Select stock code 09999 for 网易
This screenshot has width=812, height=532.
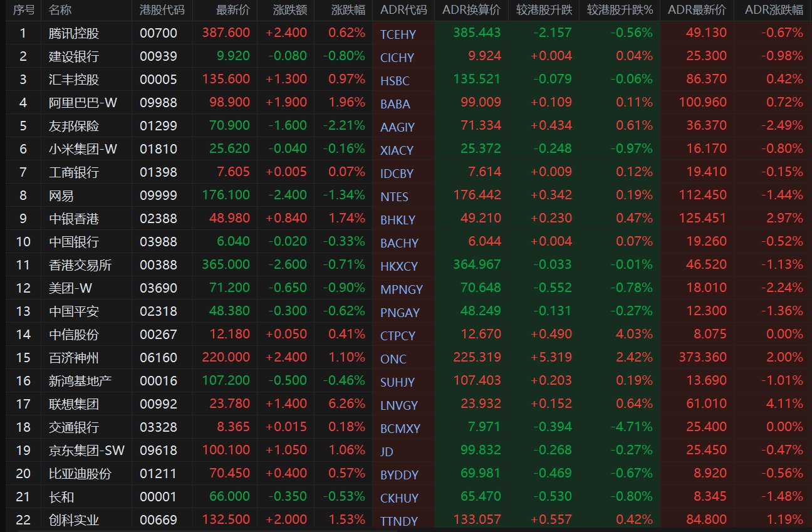tap(159, 196)
